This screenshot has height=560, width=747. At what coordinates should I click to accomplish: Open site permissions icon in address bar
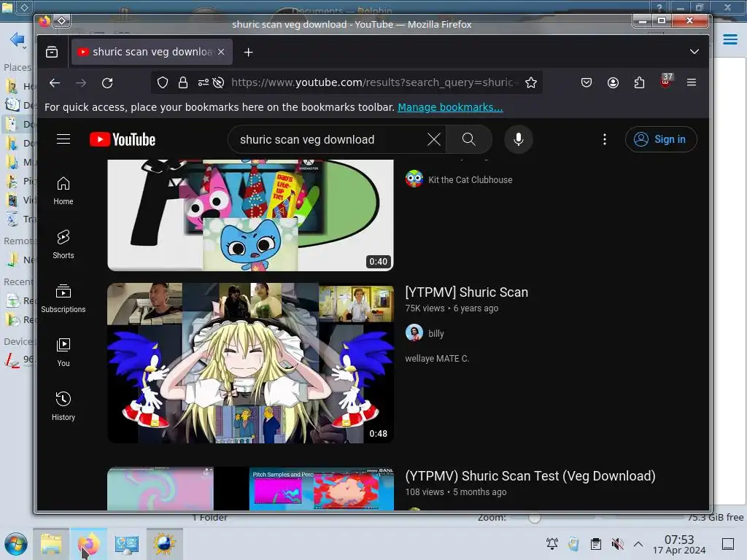(204, 83)
